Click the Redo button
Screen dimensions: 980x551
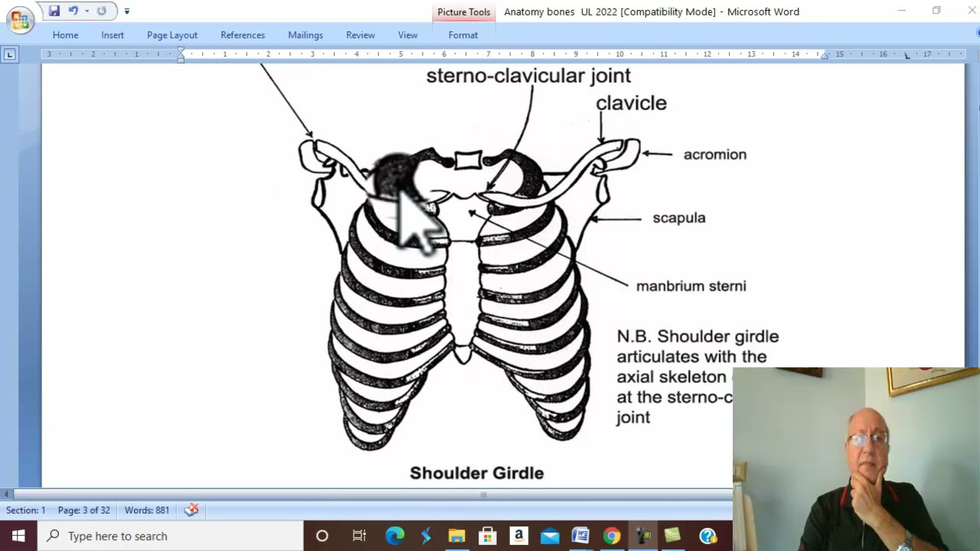click(x=101, y=11)
